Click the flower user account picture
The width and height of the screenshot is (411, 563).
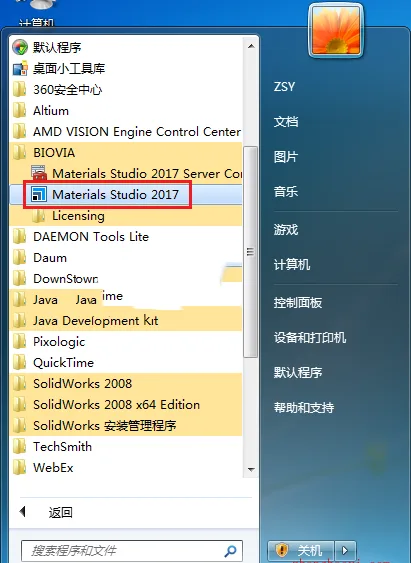[336, 31]
